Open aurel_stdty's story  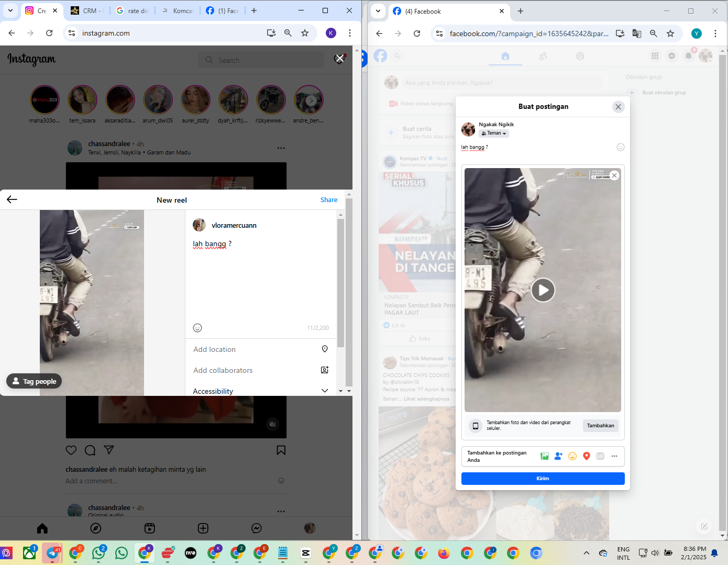195,99
